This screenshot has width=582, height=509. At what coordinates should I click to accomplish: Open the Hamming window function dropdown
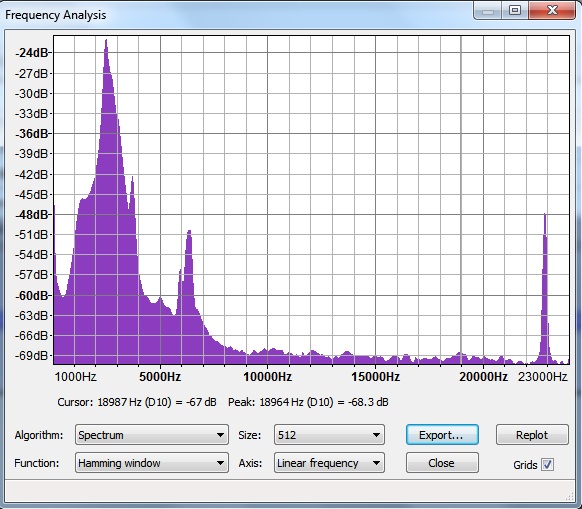[x=151, y=463]
